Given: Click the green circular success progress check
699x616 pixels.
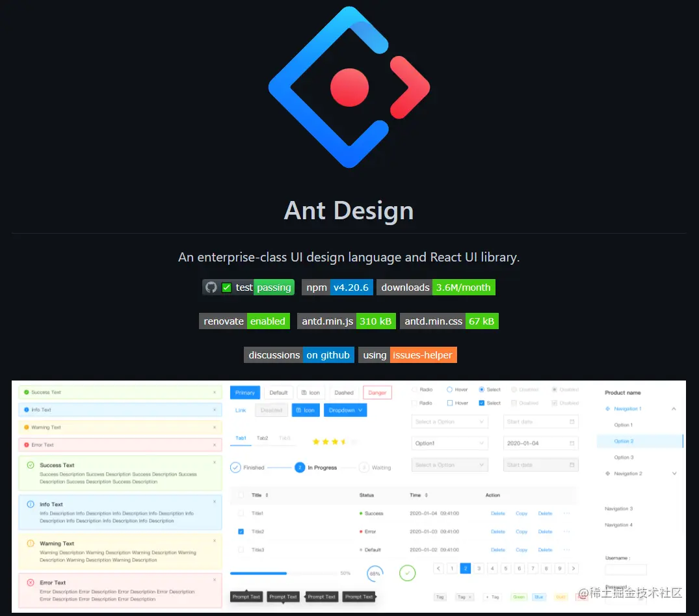Looking at the screenshot, I should coord(407,573).
